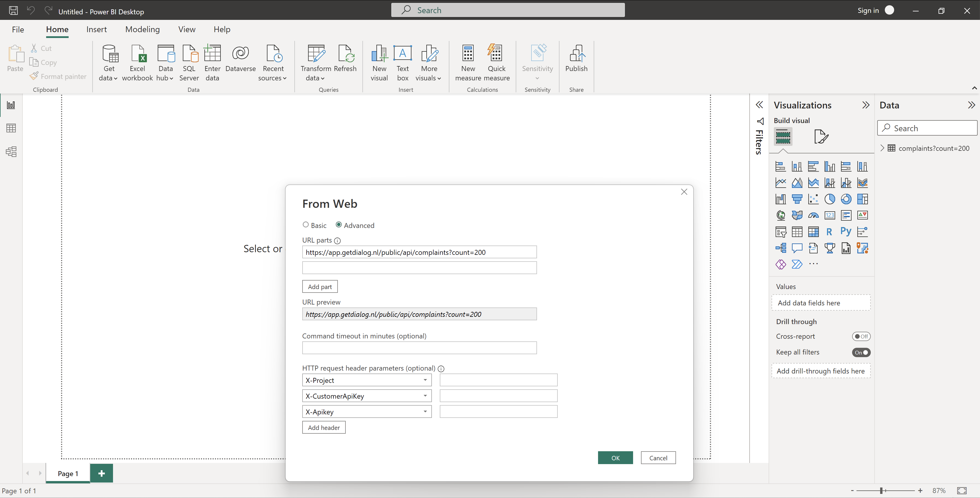Switch to Table view in left sidebar
Viewport: 980px width, 498px height.
11,128
